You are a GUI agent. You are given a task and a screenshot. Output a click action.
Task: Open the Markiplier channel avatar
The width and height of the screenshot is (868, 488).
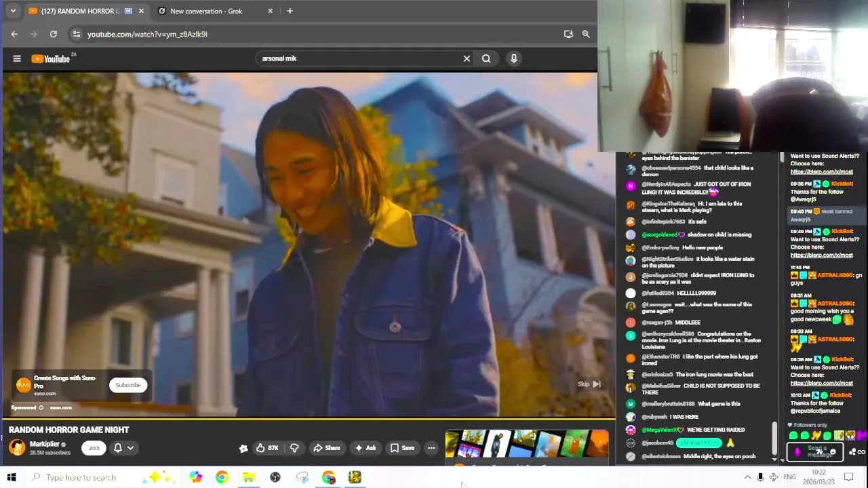tap(17, 447)
